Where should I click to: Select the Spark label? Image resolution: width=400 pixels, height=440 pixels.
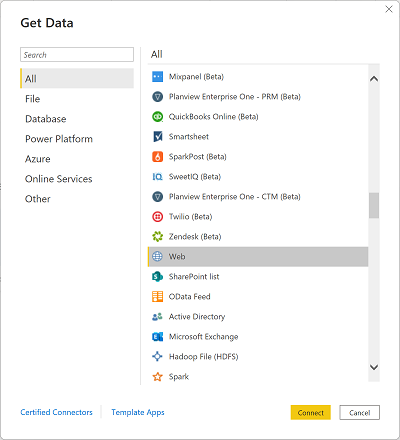tap(179, 377)
